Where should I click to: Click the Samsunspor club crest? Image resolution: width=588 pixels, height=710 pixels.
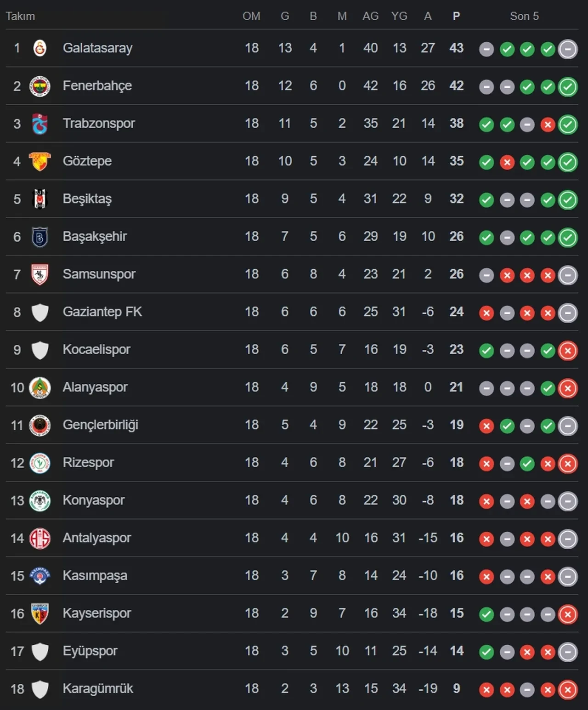click(x=40, y=274)
